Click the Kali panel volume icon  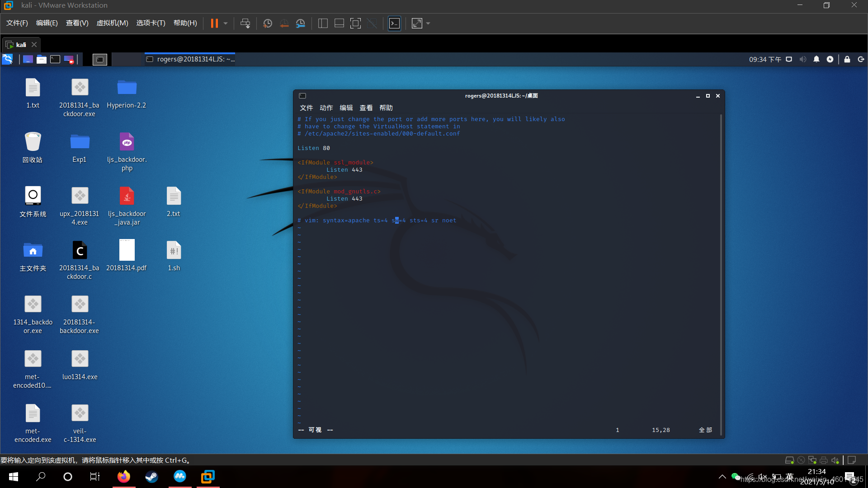(803, 59)
